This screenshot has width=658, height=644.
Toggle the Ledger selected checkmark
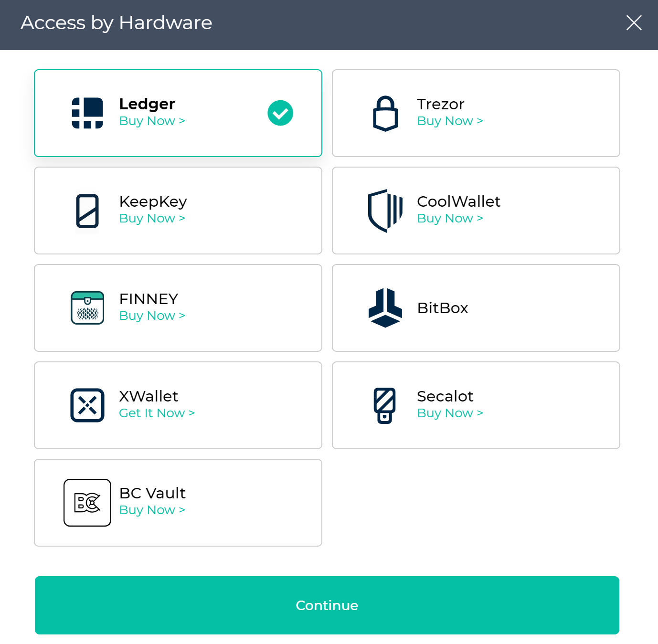pos(280,113)
